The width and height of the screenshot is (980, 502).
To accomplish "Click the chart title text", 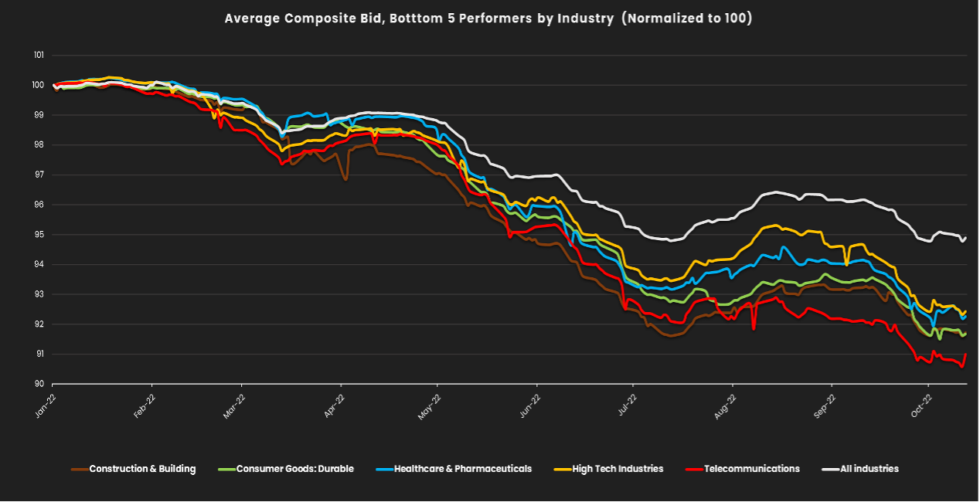I will point(488,18).
